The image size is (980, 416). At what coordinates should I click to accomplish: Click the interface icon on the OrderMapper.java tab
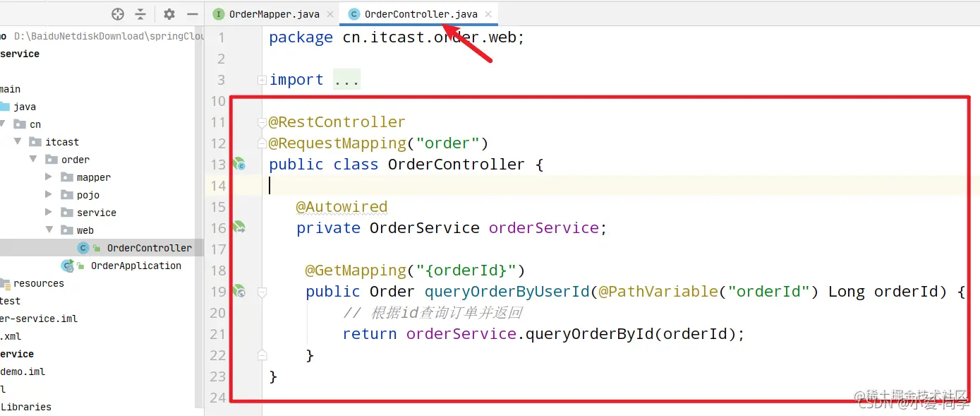[218, 14]
